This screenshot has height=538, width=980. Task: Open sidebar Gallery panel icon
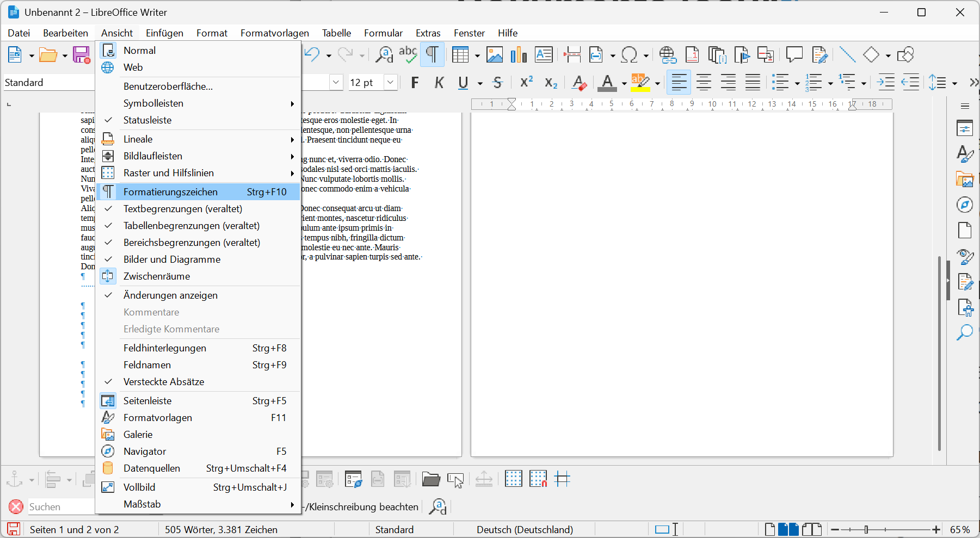(965, 180)
